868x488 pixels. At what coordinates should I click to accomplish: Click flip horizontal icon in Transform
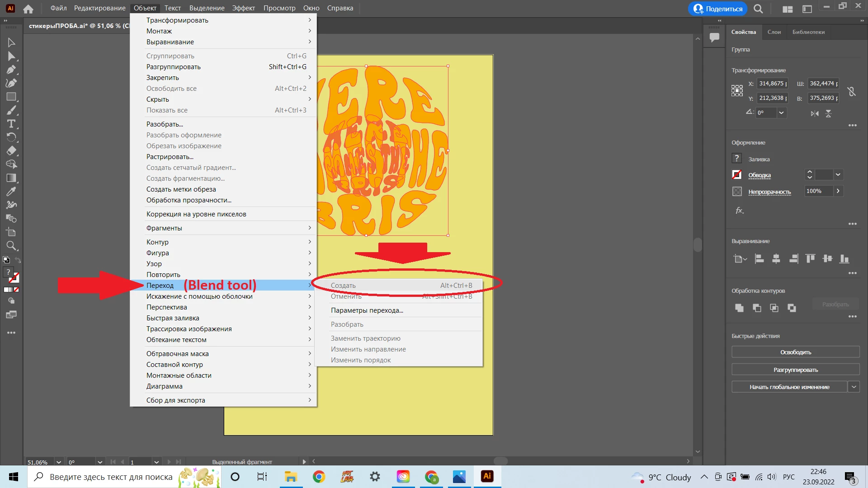[815, 113]
